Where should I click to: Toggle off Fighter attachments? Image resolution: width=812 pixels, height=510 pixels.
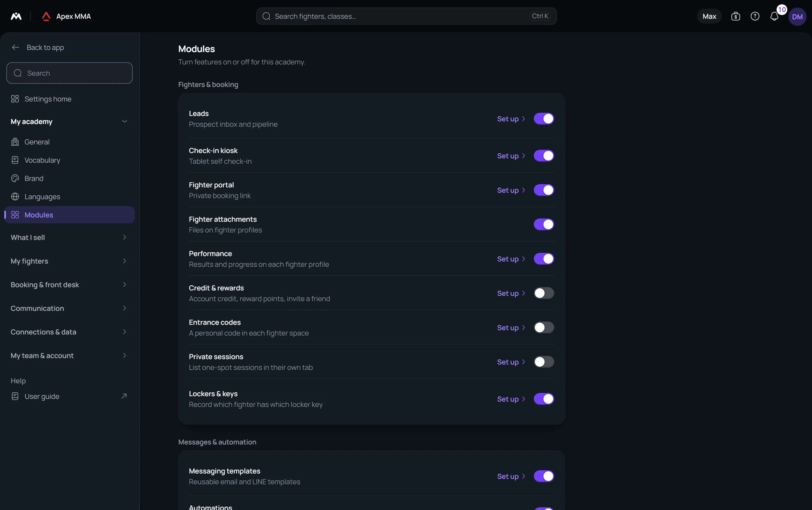[543, 224]
